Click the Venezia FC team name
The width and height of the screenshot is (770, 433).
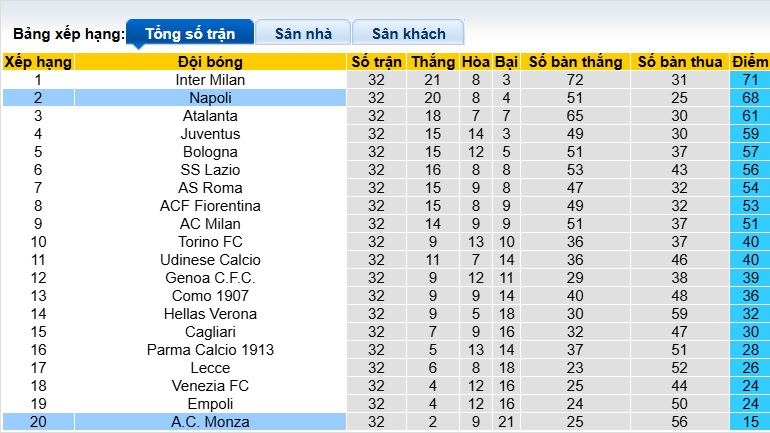210,386
